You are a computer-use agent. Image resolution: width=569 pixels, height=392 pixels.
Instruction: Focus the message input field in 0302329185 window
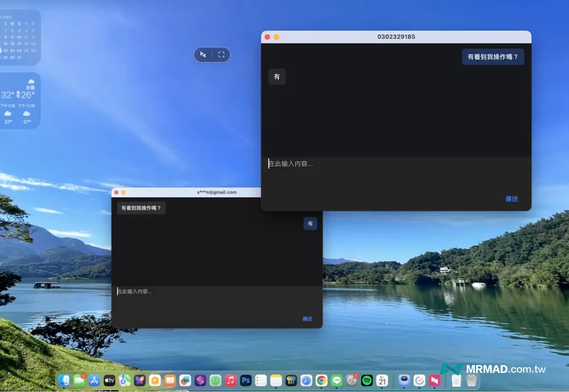396,177
